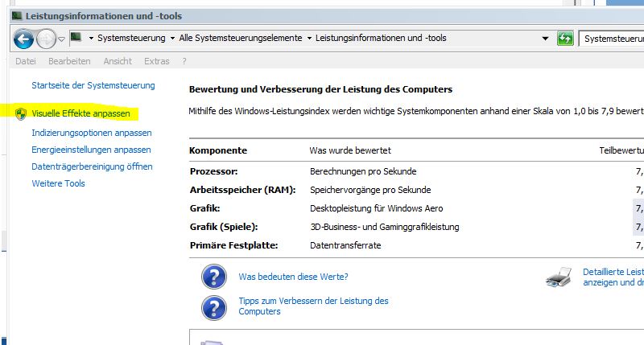Focus the Systemsteuerung search field
Image resolution: width=644 pixels, height=345 pixels.
pos(612,39)
